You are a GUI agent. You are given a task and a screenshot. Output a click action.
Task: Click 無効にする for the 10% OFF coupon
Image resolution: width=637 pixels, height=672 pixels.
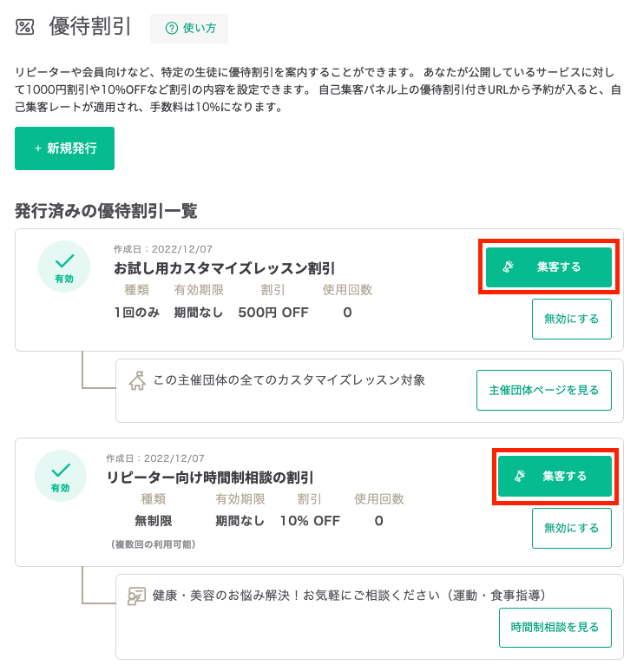coord(571,528)
